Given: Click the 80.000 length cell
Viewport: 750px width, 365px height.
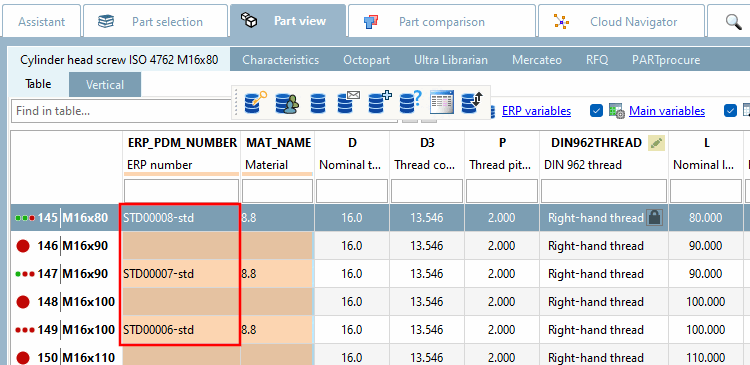Looking at the screenshot, I should pyautogui.click(x=706, y=218).
